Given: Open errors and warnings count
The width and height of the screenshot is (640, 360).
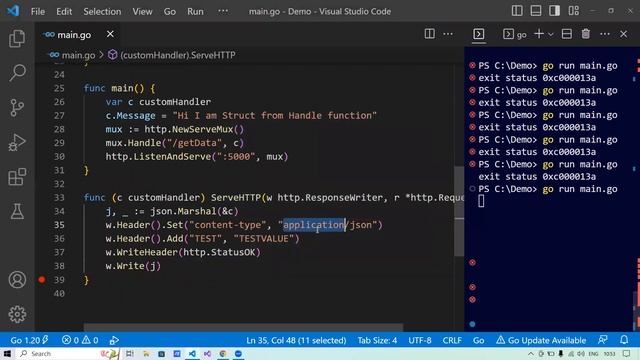Looking at the screenshot, I should tap(80, 340).
